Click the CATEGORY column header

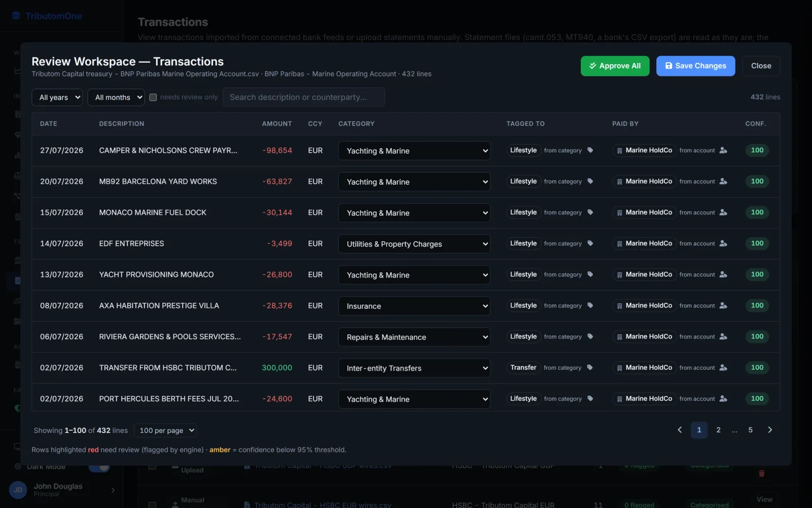coord(356,123)
